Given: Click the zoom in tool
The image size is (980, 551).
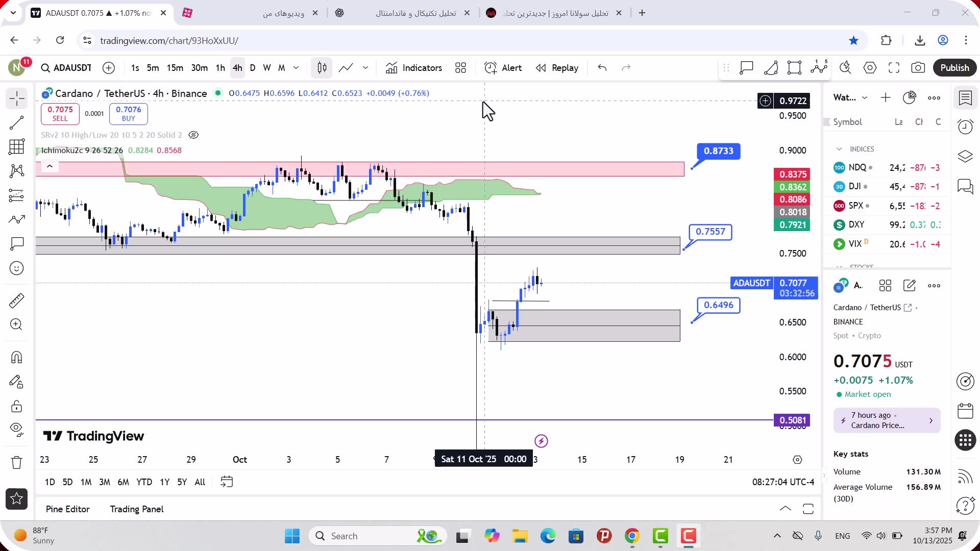Looking at the screenshot, I should click(17, 324).
